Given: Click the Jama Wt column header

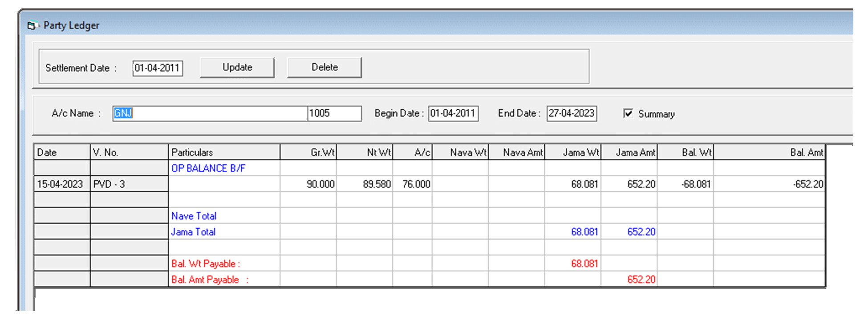Looking at the screenshot, I should point(573,152).
